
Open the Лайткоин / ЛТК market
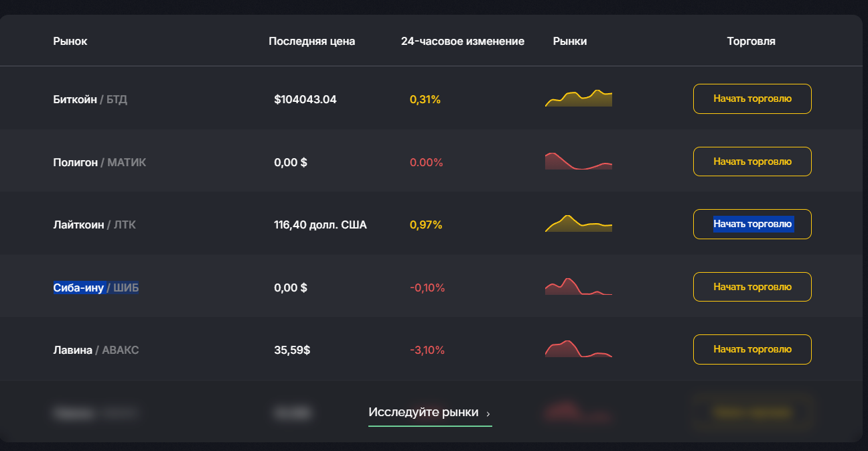(94, 225)
